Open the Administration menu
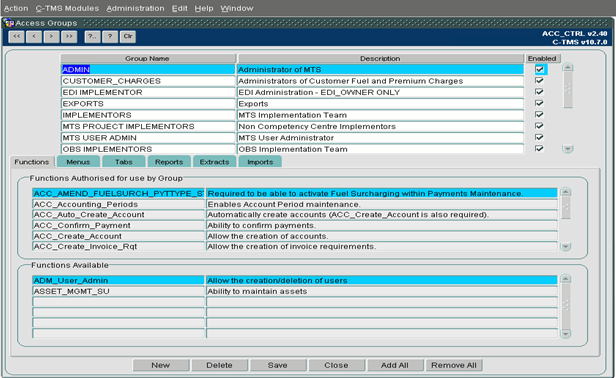 click(x=135, y=8)
